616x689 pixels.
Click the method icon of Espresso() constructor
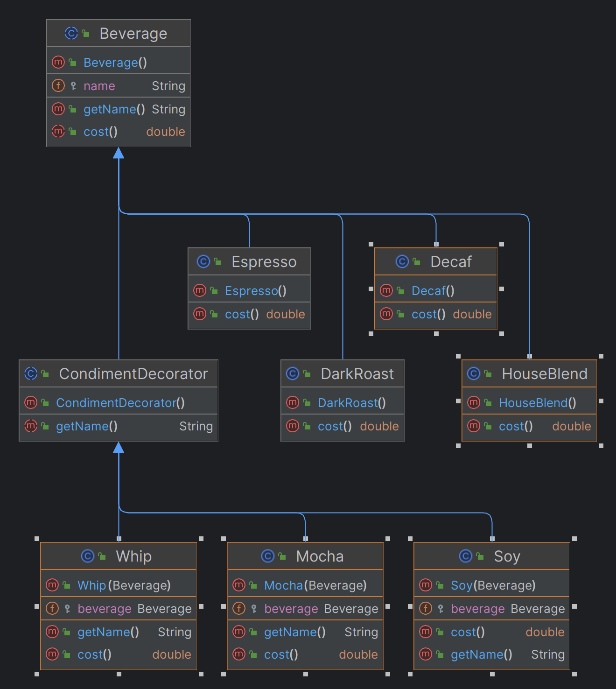pyautogui.click(x=199, y=290)
